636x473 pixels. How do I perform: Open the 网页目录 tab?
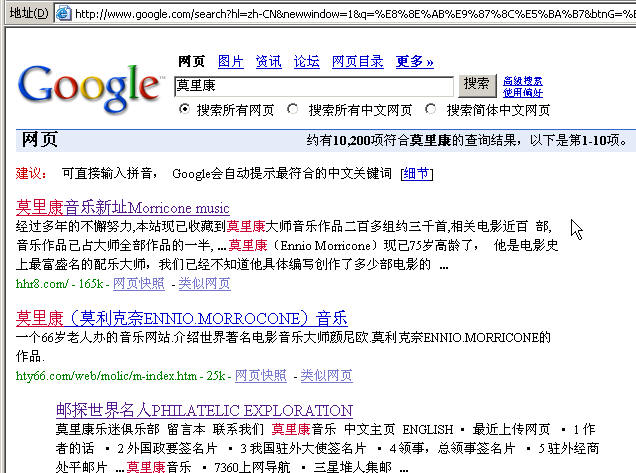[x=357, y=62]
